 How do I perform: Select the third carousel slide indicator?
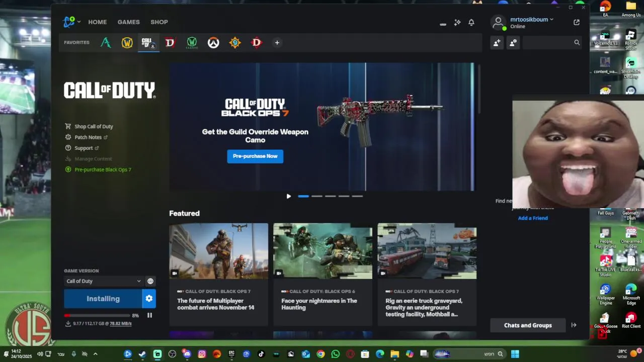(331, 196)
